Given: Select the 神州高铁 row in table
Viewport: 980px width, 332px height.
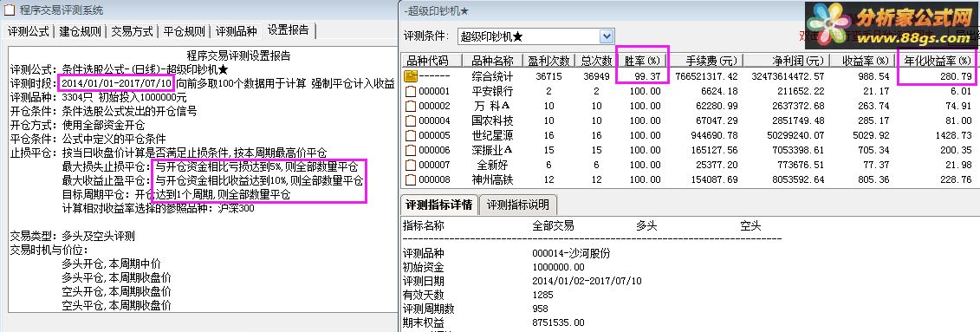Looking at the screenshot, I should click(x=690, y=180).
